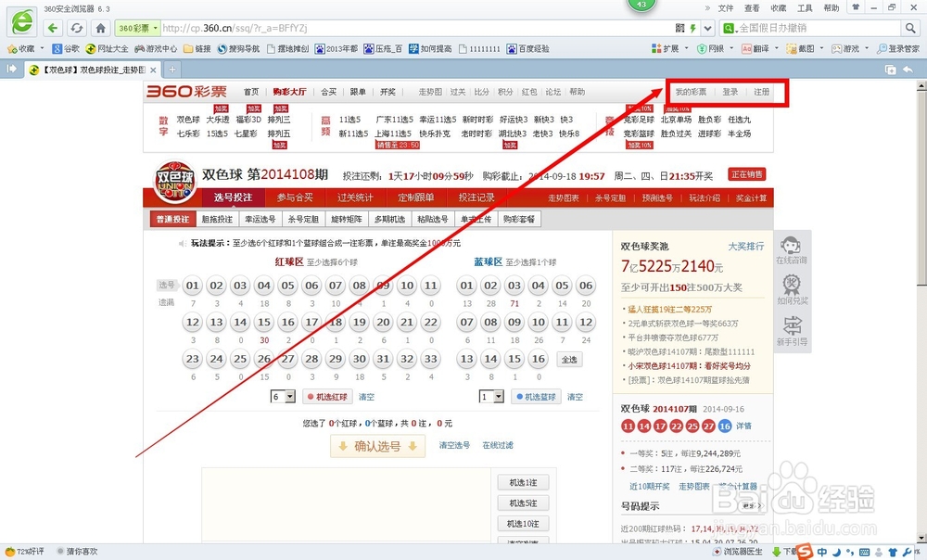Click the 机选蓝球 button
The height and width of the screenshot is (560, 927).
[536, 397]
